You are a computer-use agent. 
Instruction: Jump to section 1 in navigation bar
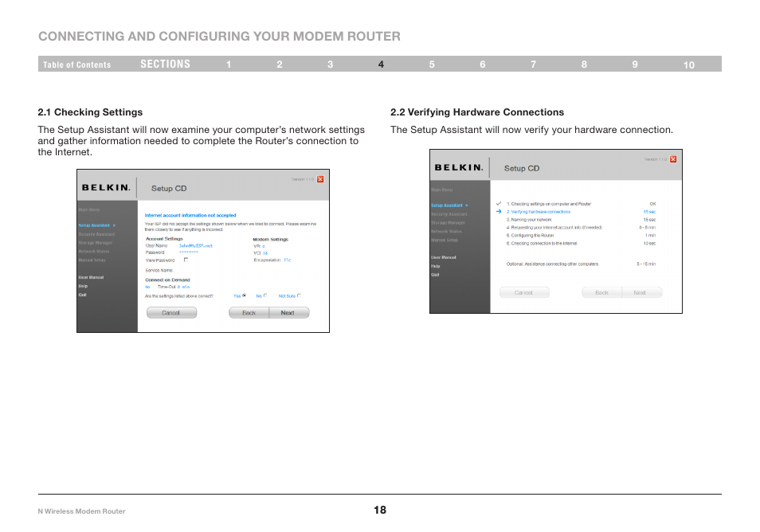pyautogui.click(x=229, y=65)
